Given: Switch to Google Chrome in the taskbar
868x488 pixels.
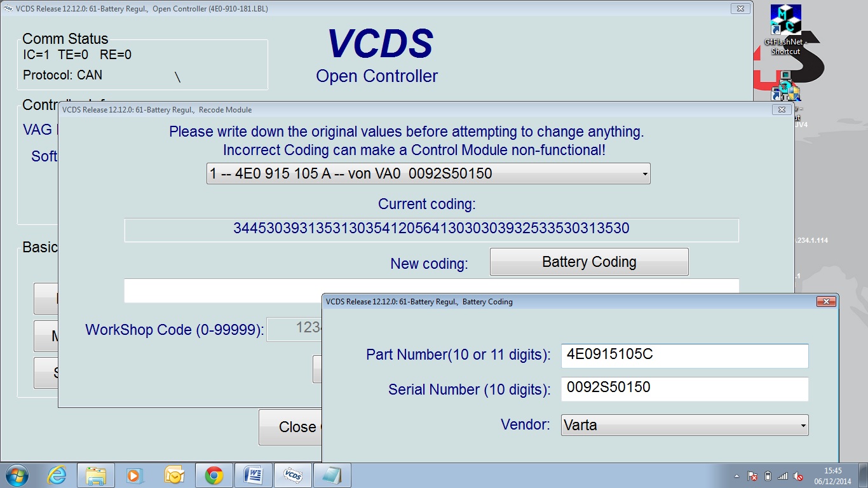Looking at the screenshot, I should coord(214,475).
